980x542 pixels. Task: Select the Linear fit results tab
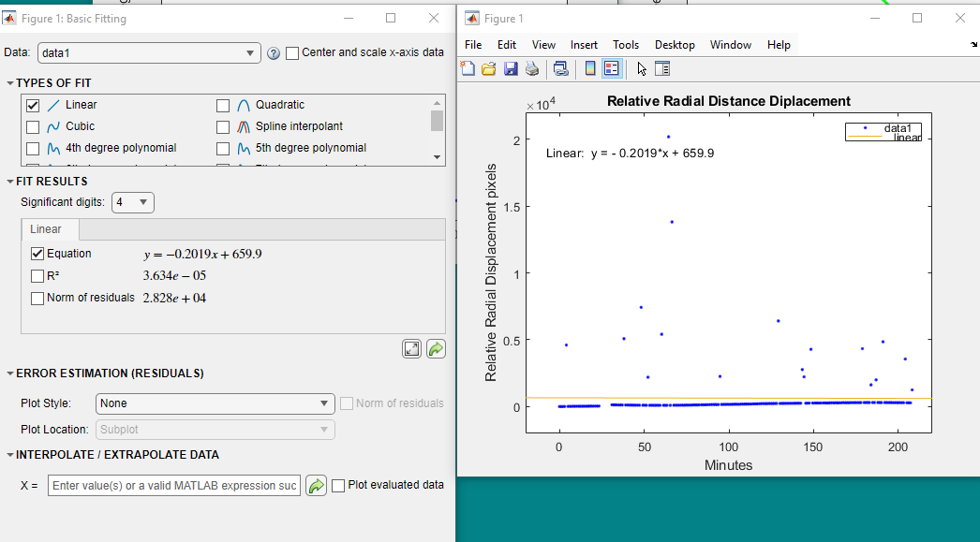[x=50, y=228]
